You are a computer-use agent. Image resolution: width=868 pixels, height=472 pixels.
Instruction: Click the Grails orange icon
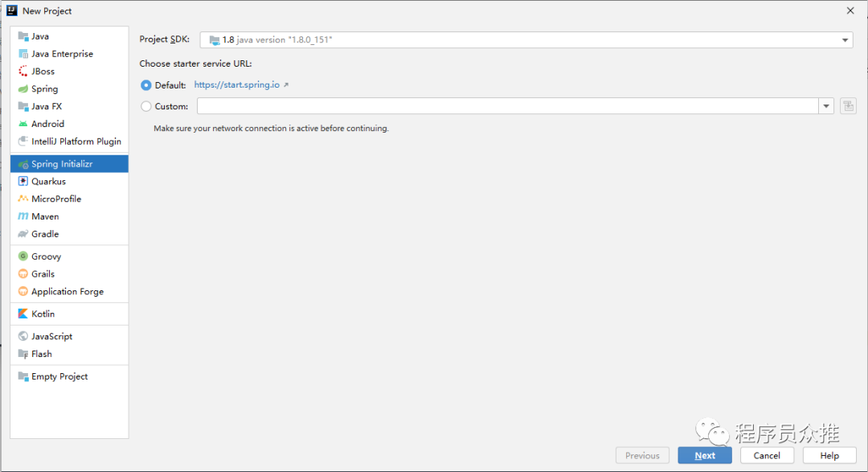tap(23, 273)
